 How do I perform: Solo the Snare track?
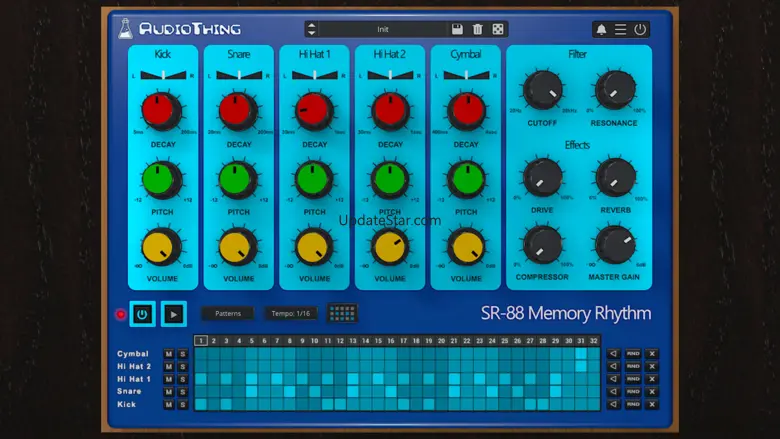coord(182,392)
